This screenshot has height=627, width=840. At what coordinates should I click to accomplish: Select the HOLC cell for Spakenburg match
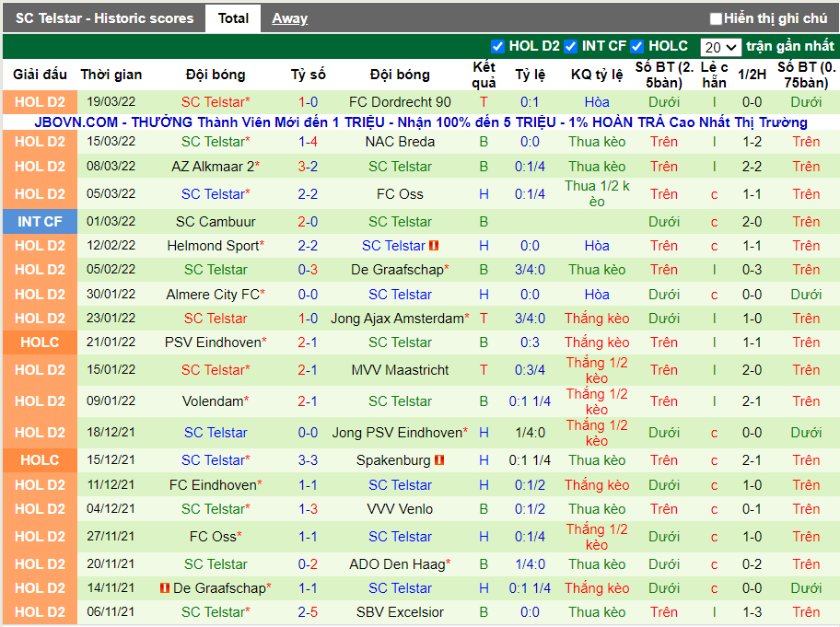pyautogui.click(x=41, y=460)
